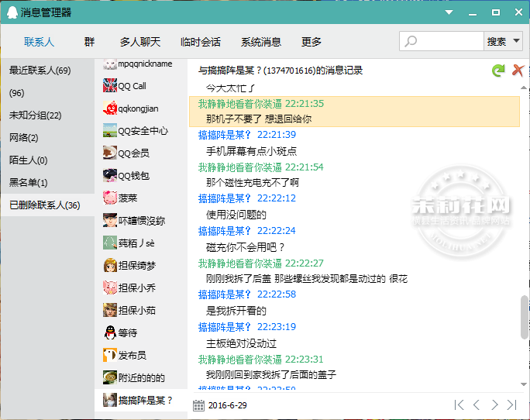Click the 搜索 search button

point(497,42)
